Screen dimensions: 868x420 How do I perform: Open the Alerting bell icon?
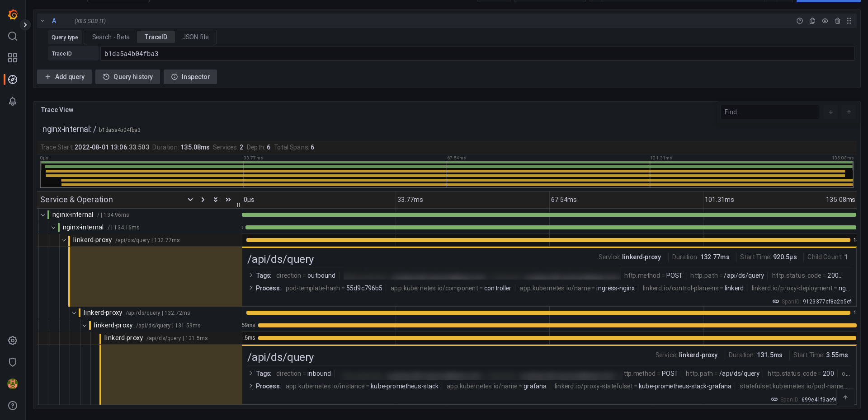coord(13,102)
